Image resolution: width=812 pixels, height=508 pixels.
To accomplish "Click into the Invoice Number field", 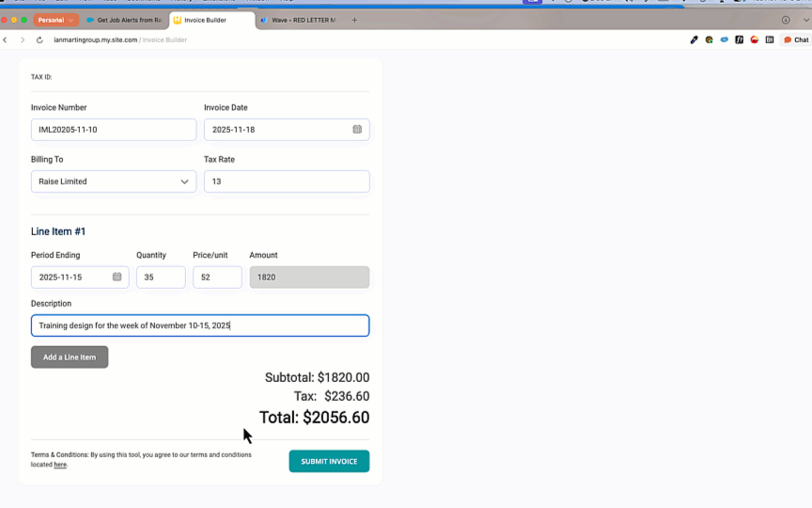I will [113, 130].
